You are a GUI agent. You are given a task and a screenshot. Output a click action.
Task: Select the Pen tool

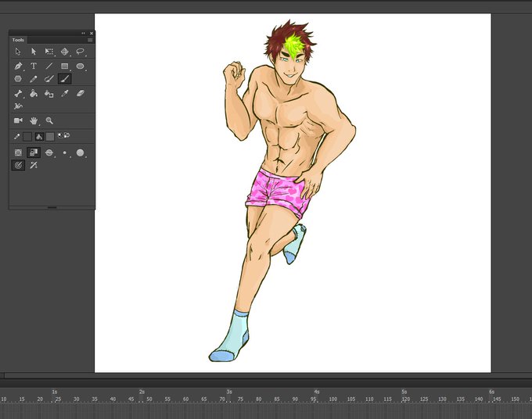click(x=18, y=66)
